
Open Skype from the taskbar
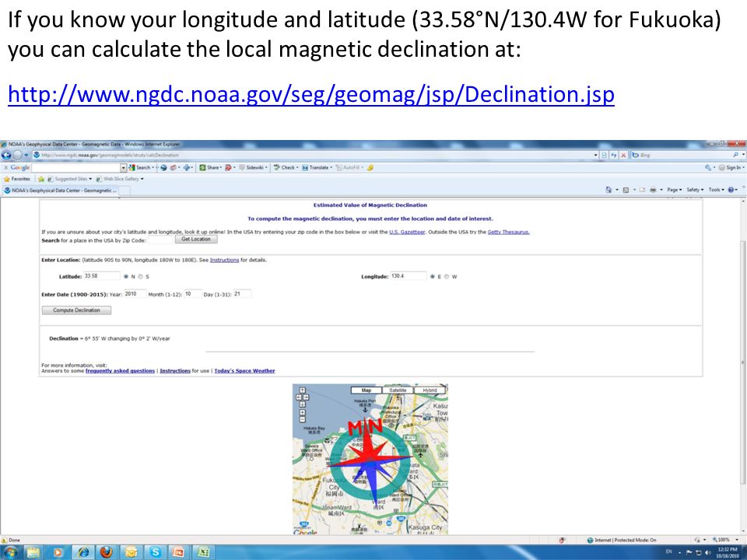pyautogui.click(x=155, y=552)
